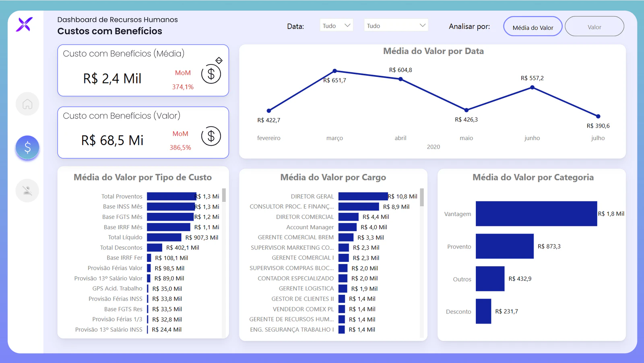
Task: Select the Base INSS Mês bar
Action: (x=171, y=206)
